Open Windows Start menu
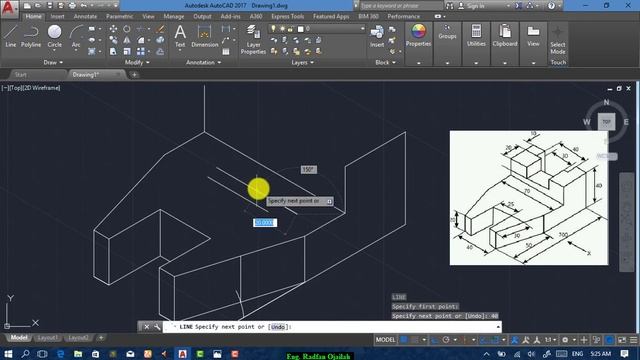The width and height of the screenshot is (640, 360). pyautogui.click(x=7, y=354)
